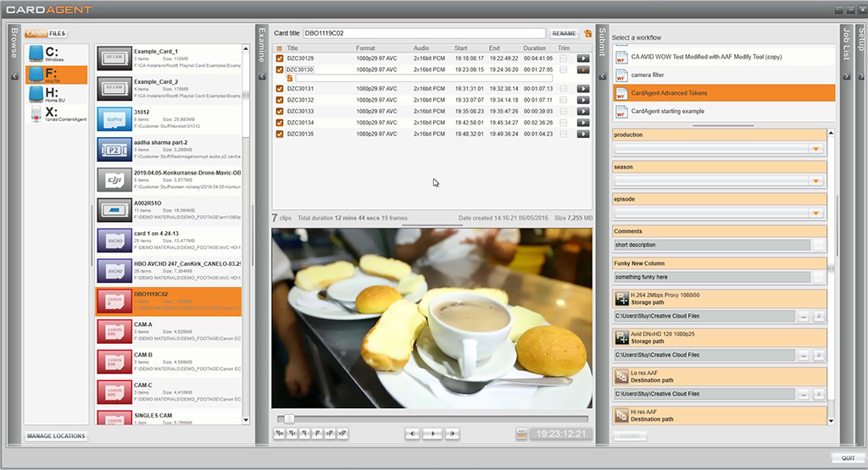The height and width of the screenshot is (470, 868).
Task: Uncheck clip DZC30131 checkbox
Action: point(280,89)
